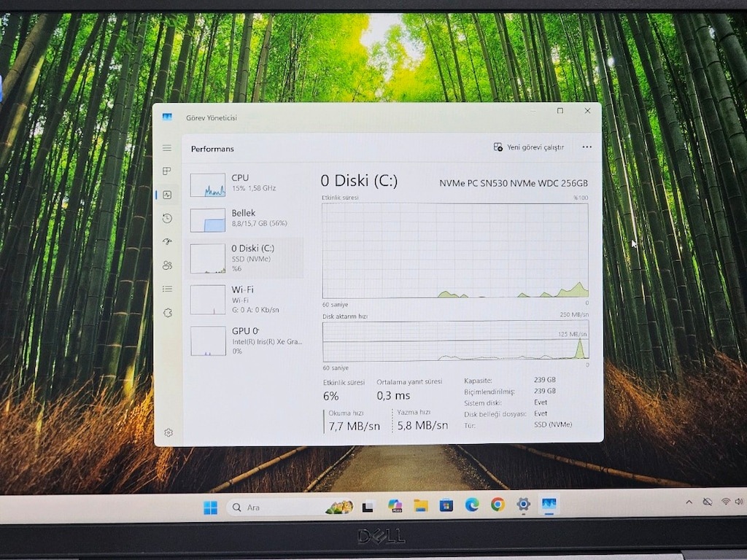This screenshot has width=747, height=560.
Task: Click the 0,3 ms response time value
Action: [x=393, y=396]
